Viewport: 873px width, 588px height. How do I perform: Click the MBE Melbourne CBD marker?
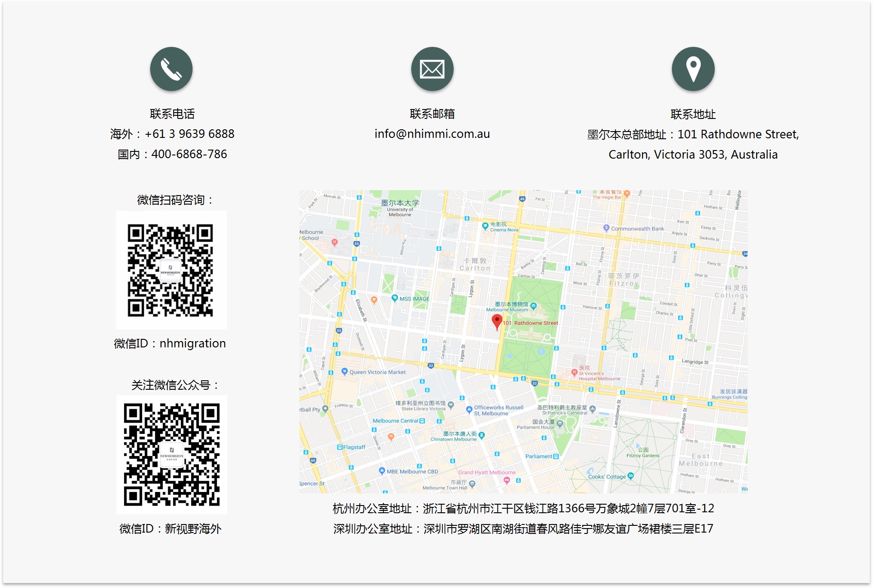(382, 471)
